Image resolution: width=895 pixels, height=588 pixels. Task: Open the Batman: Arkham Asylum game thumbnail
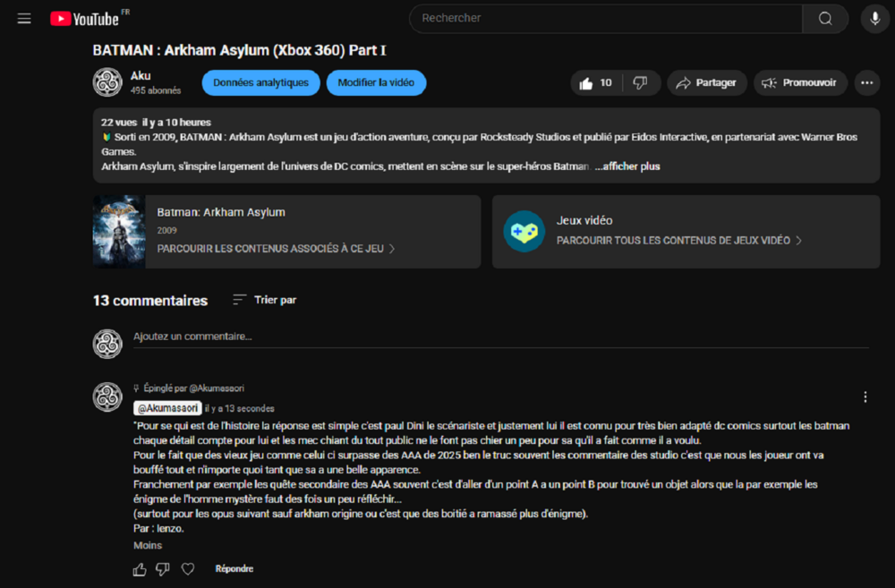118,232
